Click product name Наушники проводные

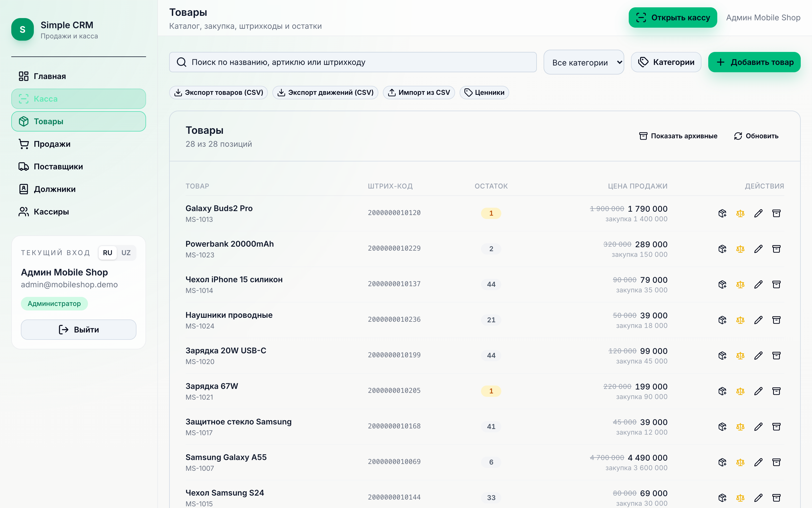click(229, 315)
